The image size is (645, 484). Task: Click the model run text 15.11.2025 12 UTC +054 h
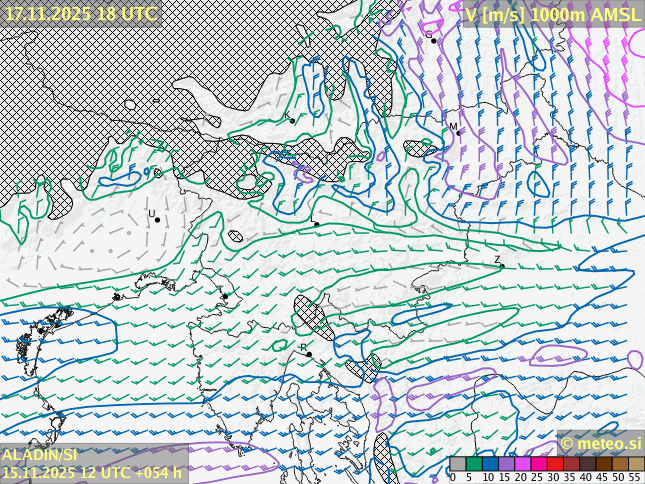coord(92,472)
